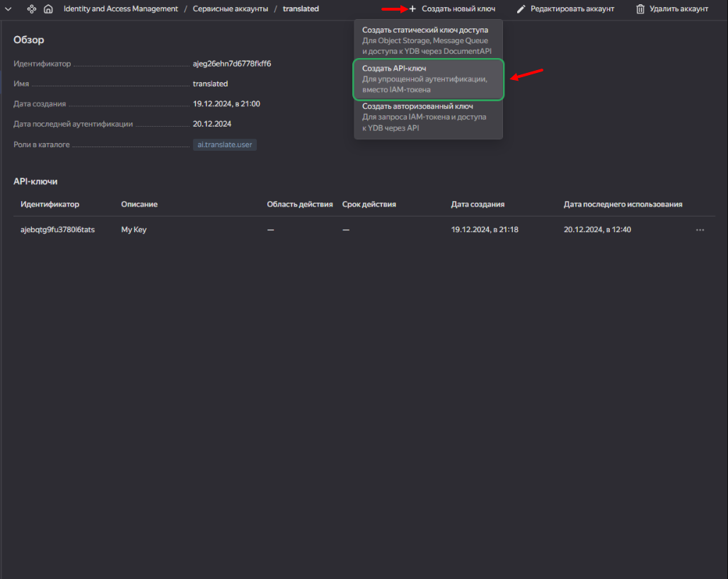Click the trash icon to delete account
Image resolution: width=728 pixels, height=579 pixels.
point(640,9)
